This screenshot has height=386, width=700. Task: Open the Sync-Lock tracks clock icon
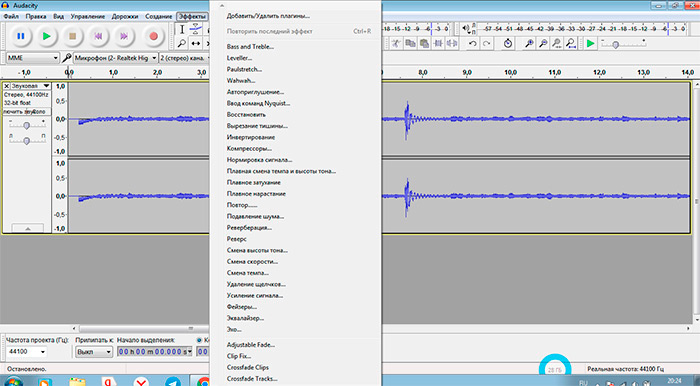(508, 43)
